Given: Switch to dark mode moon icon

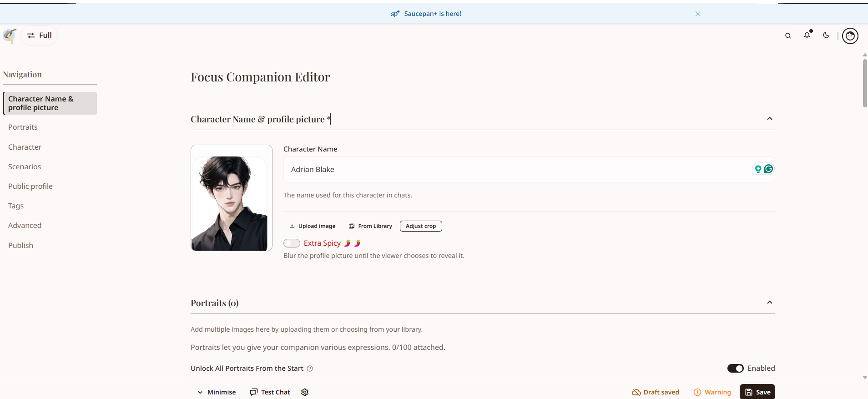Looking at the screenshot, I should 826,35.
